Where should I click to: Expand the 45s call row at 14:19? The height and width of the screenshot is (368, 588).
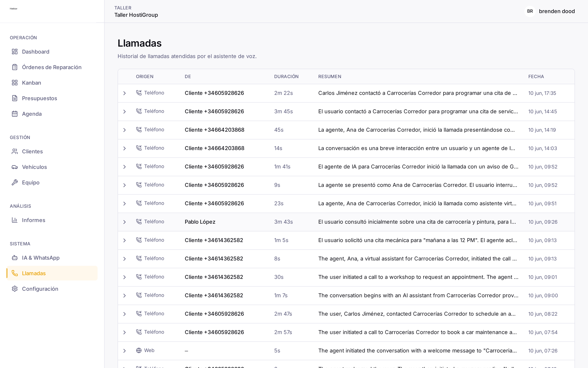124,130
